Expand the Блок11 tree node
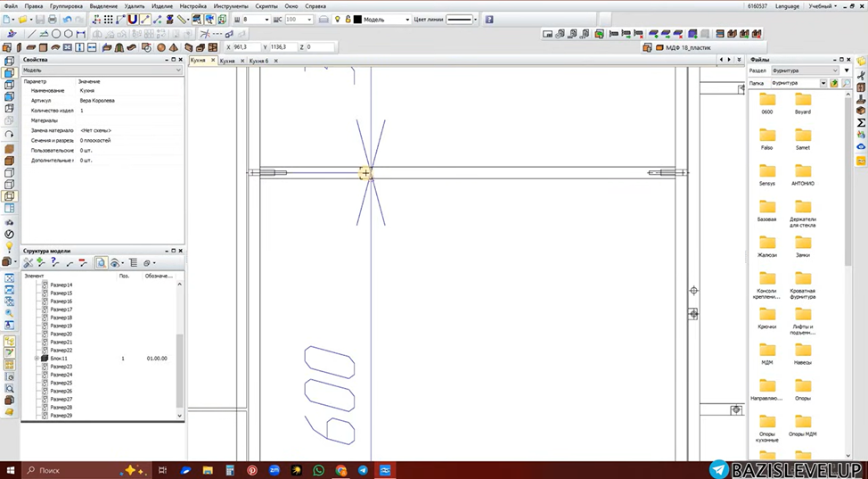This screenshot has width=868, height=479. point(37,359)
